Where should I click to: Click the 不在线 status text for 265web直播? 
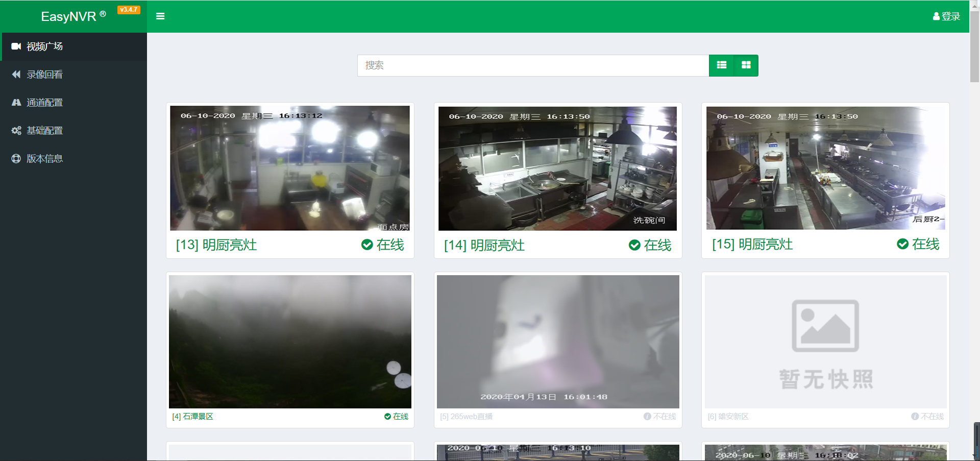pos(665,417)
